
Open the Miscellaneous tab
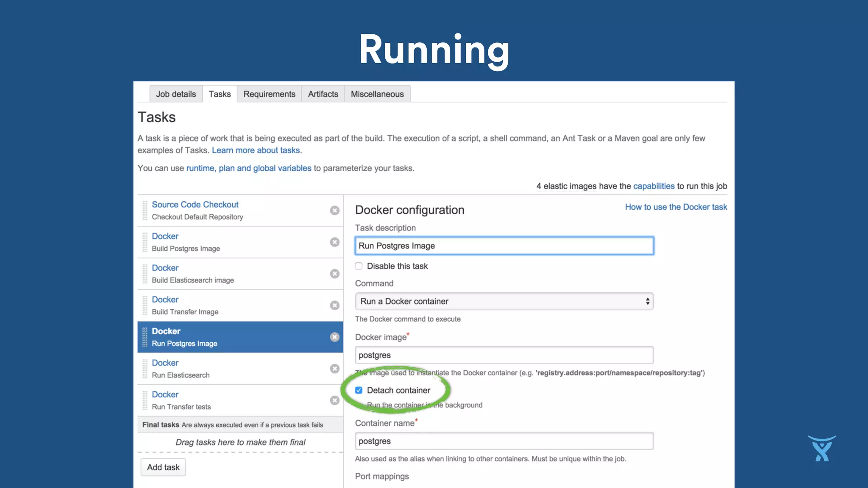(x=377, y=94)
